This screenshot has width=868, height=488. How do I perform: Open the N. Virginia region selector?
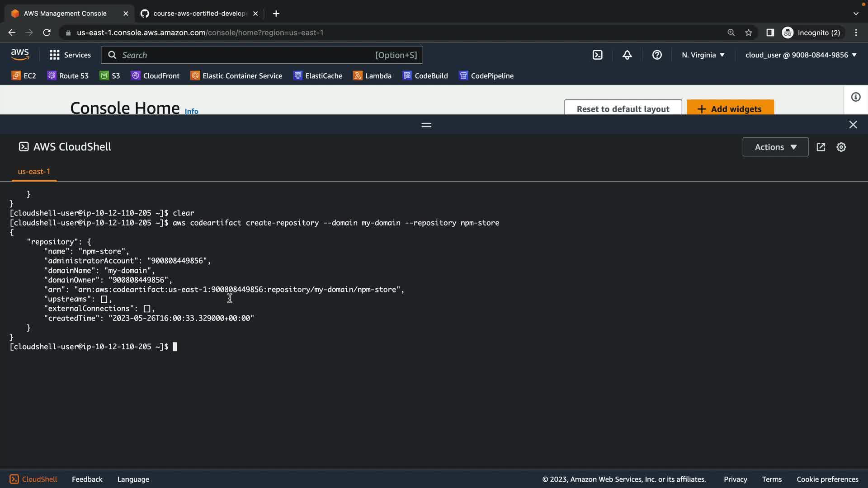click(x=703, y=55)
